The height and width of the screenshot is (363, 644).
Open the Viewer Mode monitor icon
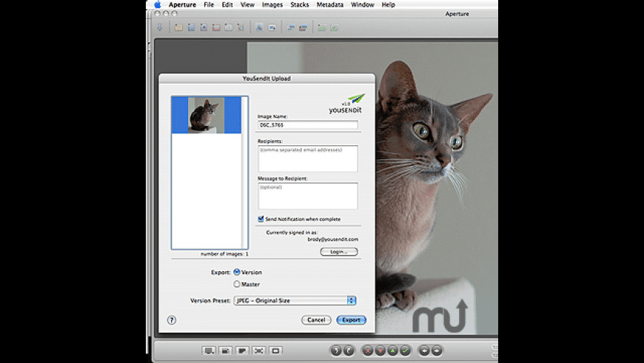coord(209,350)
